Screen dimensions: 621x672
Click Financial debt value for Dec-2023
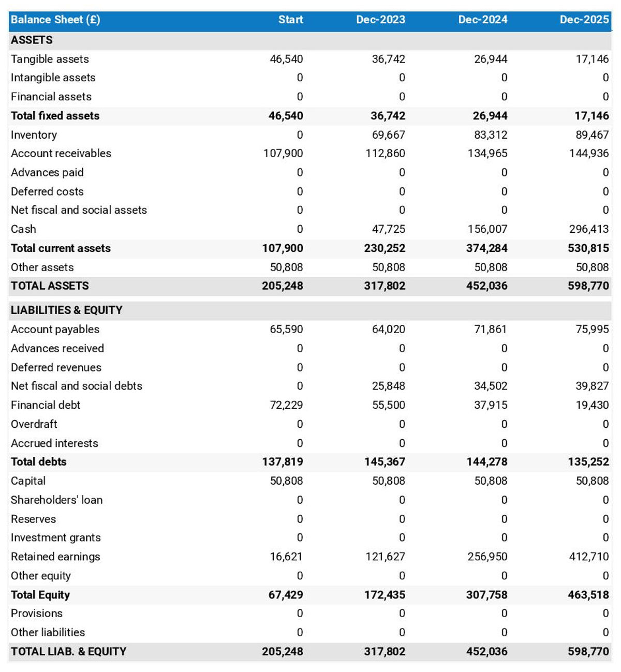click(388, 405)
